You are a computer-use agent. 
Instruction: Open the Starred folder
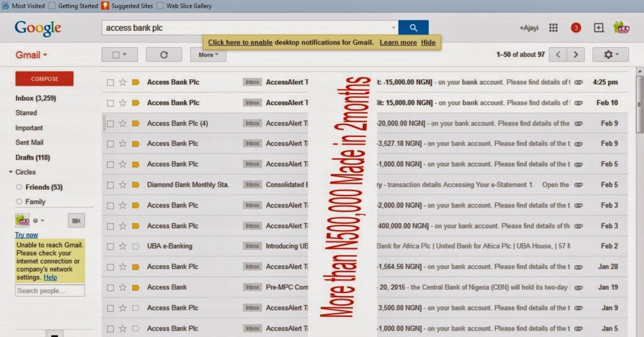pyautogui.click(x=26, y=113)
